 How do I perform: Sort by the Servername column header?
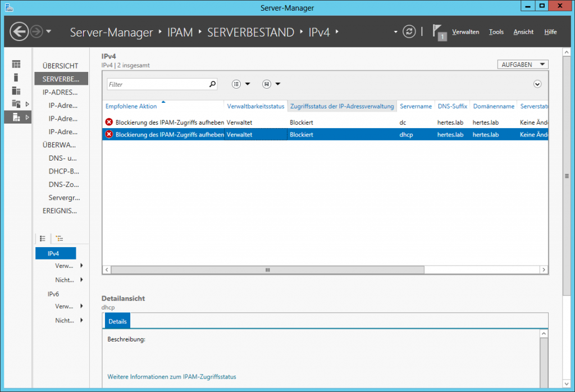[416, 106]
